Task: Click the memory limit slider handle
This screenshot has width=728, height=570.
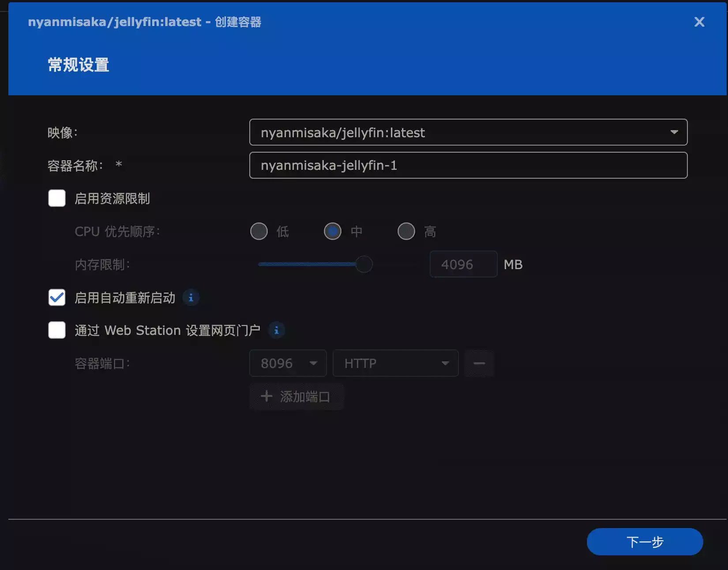Action: [364, 264]
